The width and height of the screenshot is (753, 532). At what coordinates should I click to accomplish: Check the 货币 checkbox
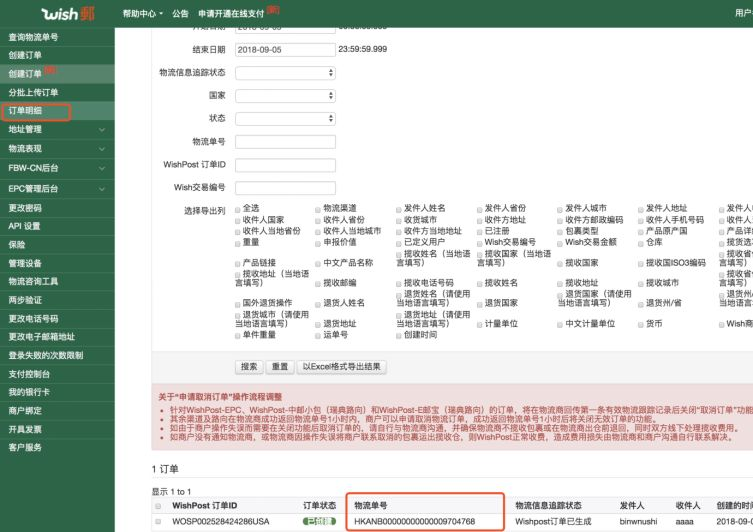coord(641,325)
